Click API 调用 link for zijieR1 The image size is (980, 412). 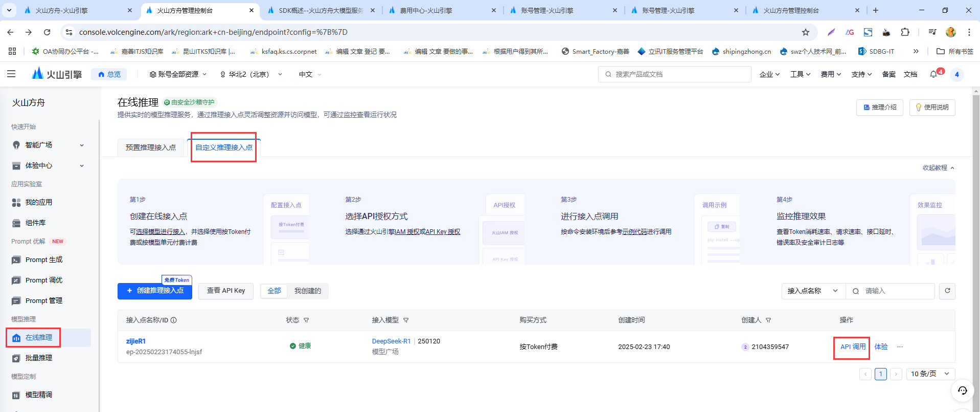[853, 346]
